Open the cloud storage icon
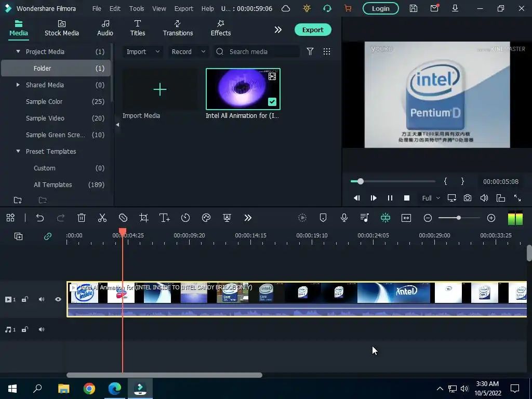This screenshot has width=532, height=399. (x=286, y=8)
